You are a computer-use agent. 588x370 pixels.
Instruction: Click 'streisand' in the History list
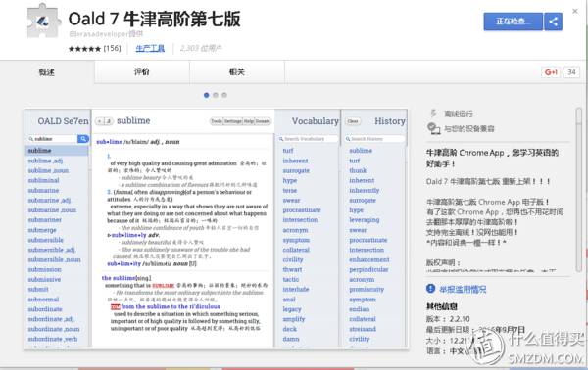[x=363, y=329]
